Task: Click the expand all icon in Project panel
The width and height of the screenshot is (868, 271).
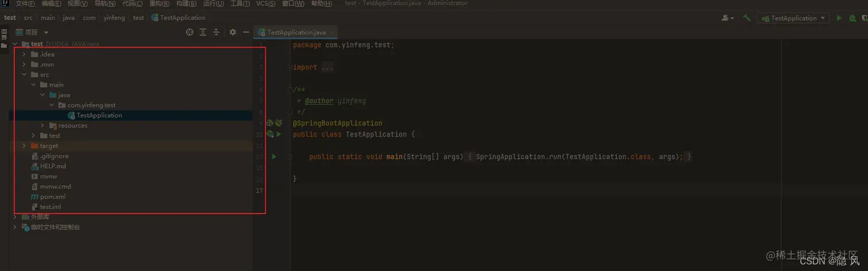Action: [x=203, y=32]
